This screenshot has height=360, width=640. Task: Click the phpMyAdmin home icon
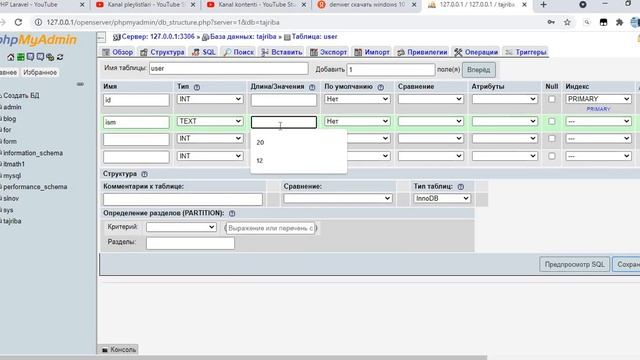click(11, 57)
